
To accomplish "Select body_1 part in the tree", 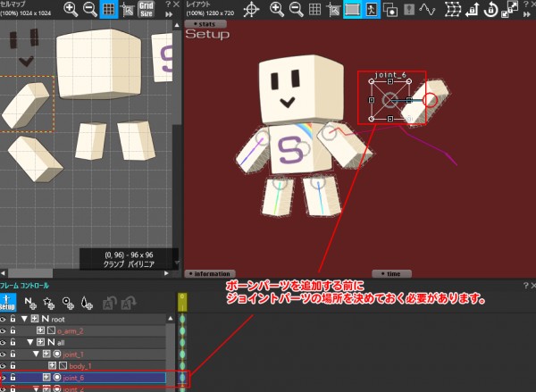I will coord(80,366).
